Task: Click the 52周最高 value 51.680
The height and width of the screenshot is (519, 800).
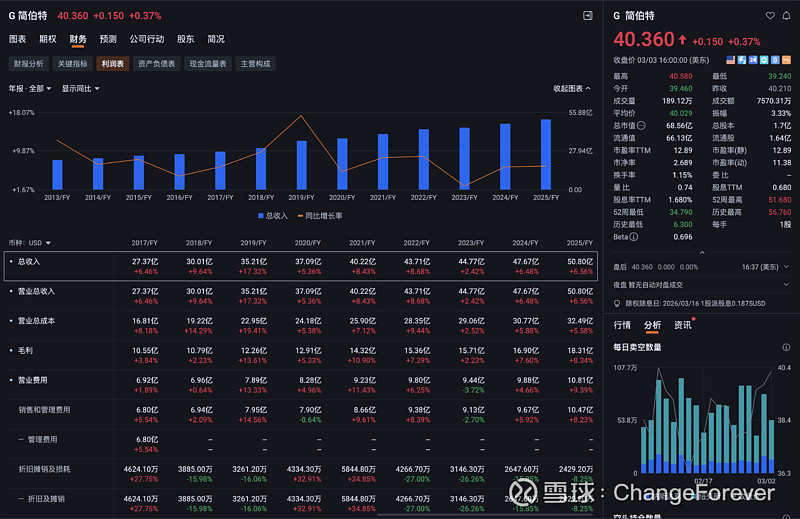Action: 780,200
